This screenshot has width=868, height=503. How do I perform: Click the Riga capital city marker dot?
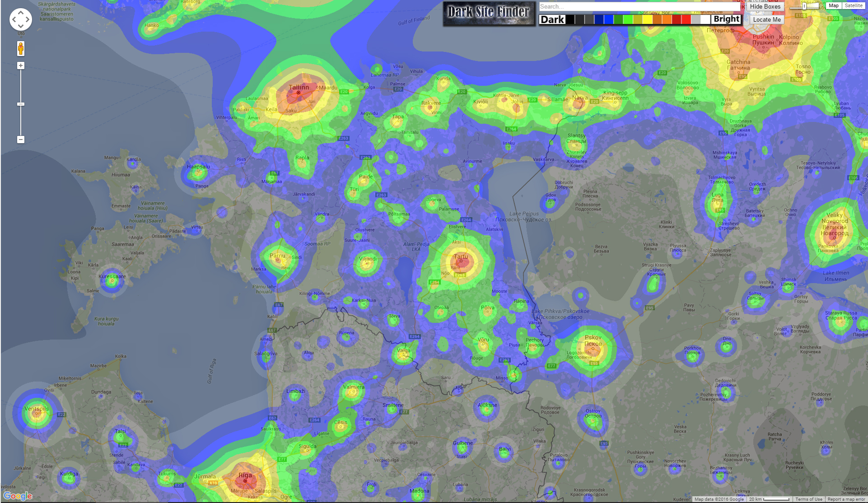245,481
